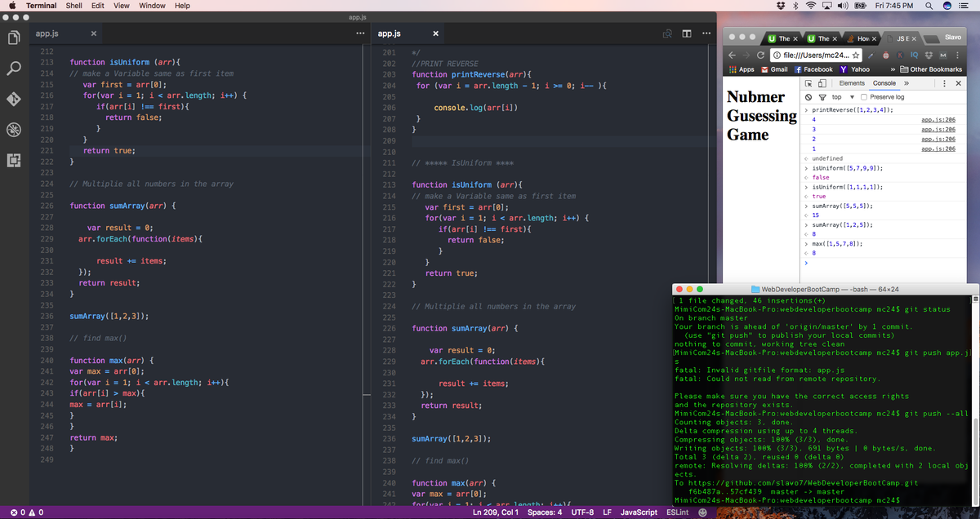The width and height of the screenshot is (980, 519).
Task: Click the Dropbox icon in macOS menu bar
Action: [782, 6]
